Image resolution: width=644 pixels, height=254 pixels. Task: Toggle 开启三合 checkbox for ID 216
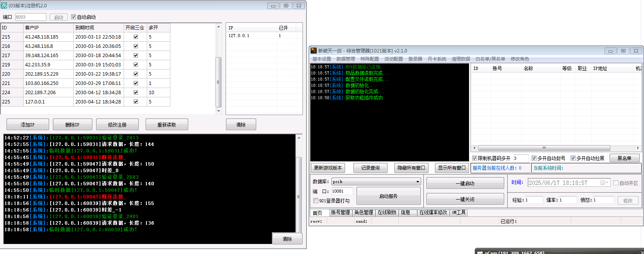tap(136, 46)
